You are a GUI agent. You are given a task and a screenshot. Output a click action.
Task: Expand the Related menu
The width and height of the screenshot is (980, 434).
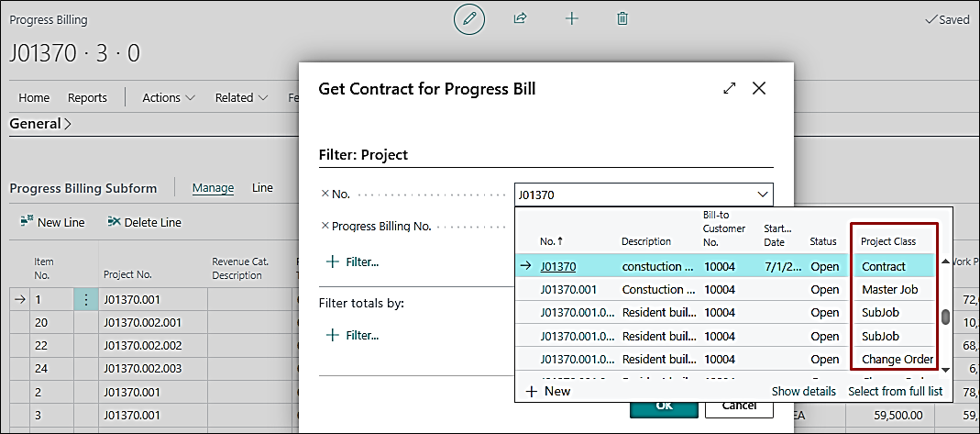(x=241, y=98)
